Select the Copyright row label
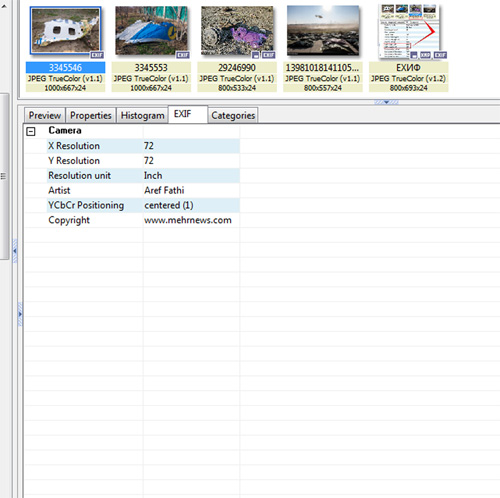 point(69,220)
